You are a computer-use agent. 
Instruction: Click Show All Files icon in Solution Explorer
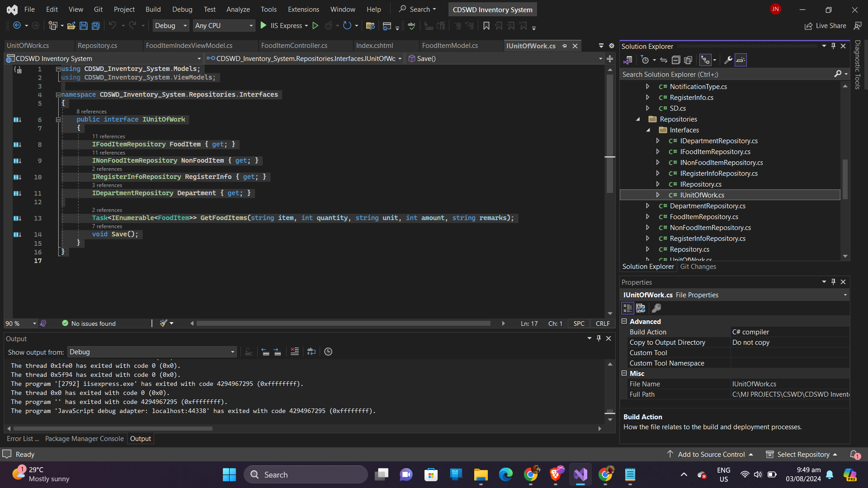(688, 60)
